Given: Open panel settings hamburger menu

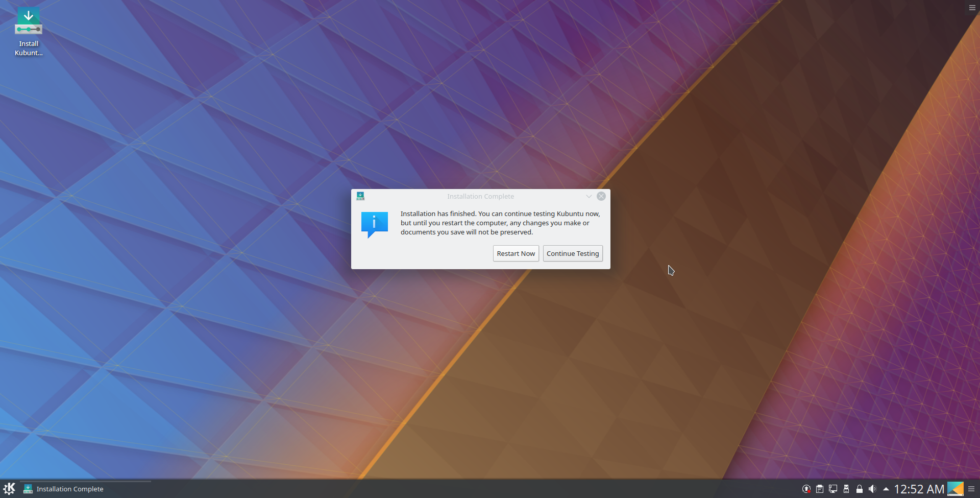Looking at the screenshot, I should tap(971, 489).
